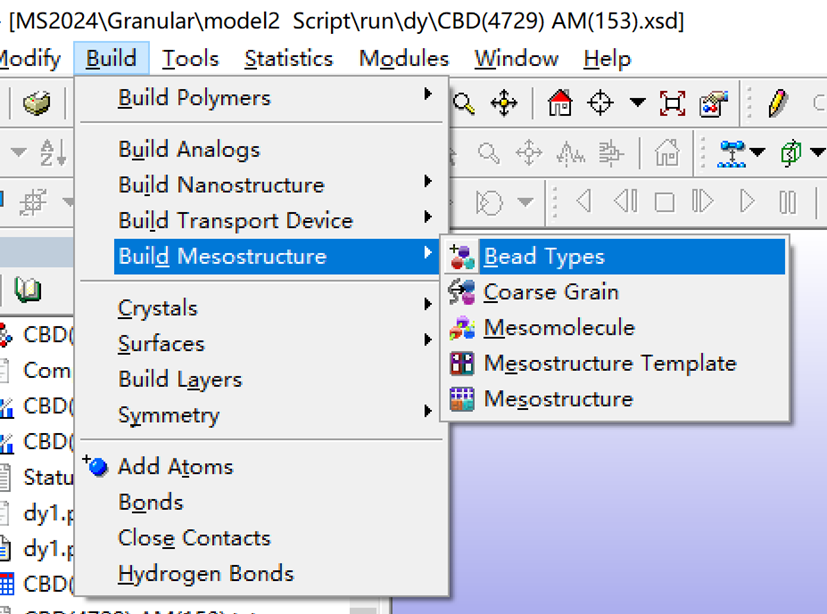Click the stacked books icon at top left
Image resolution: width=827 pixels, height=614 pixels.
(x=36, y=101)
